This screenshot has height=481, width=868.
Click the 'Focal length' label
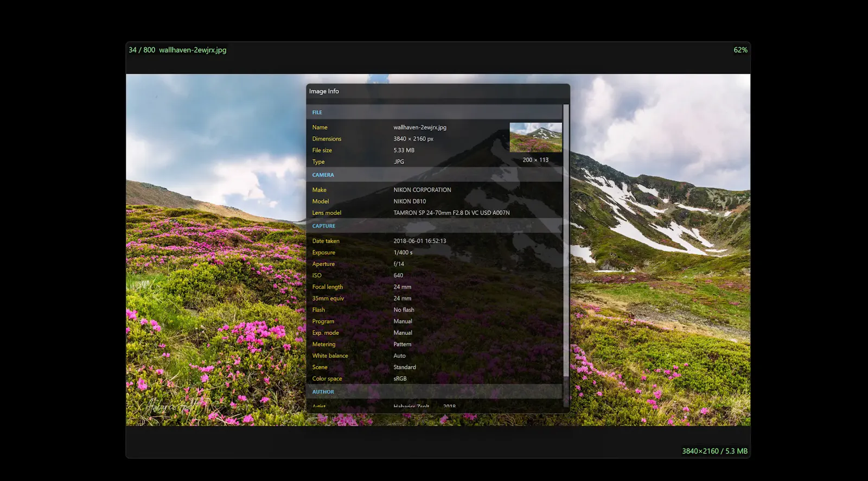tap(328, 287)
